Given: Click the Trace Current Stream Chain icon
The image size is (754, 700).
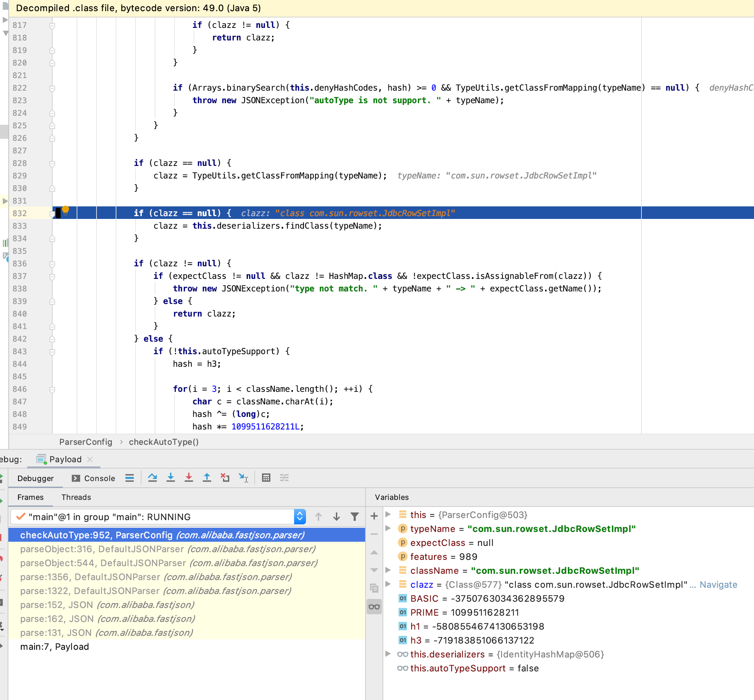Looking at the screenshot, I should click(x=284, y=478).
